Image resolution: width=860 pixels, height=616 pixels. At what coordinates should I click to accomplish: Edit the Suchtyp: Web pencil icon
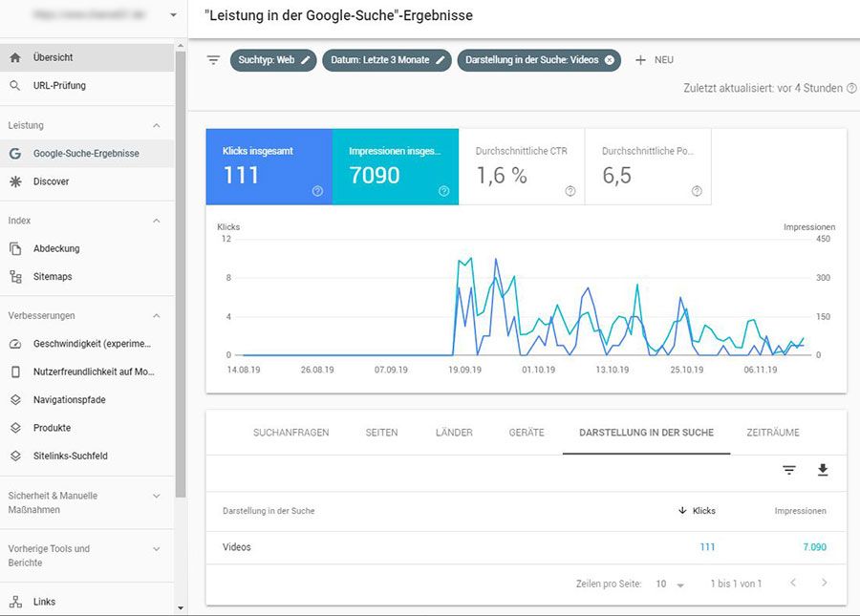pyautogui.click(x=306, y=60)
